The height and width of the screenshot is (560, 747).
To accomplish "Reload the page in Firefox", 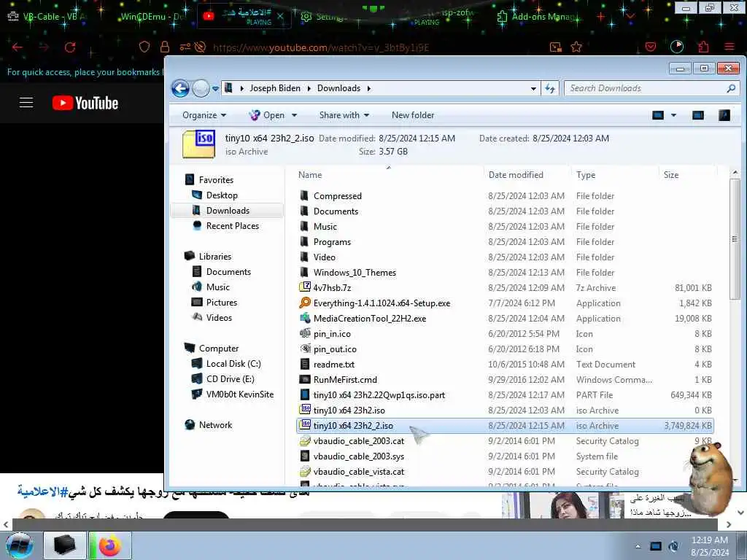I will click(70, 47).
